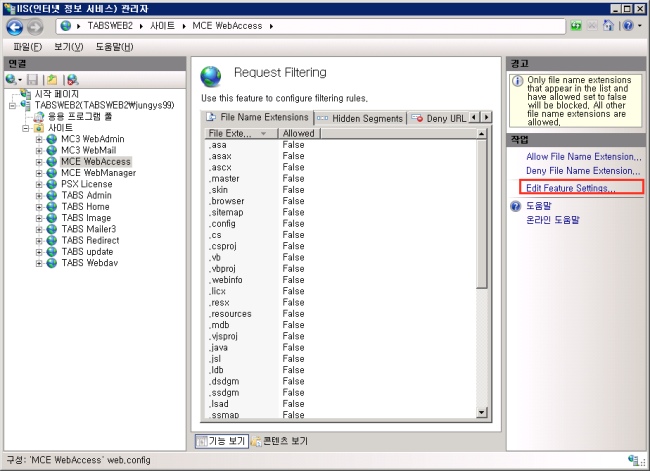Collapse the TABSWEB2 server node

pyautogui.click(x=12, y=106)
